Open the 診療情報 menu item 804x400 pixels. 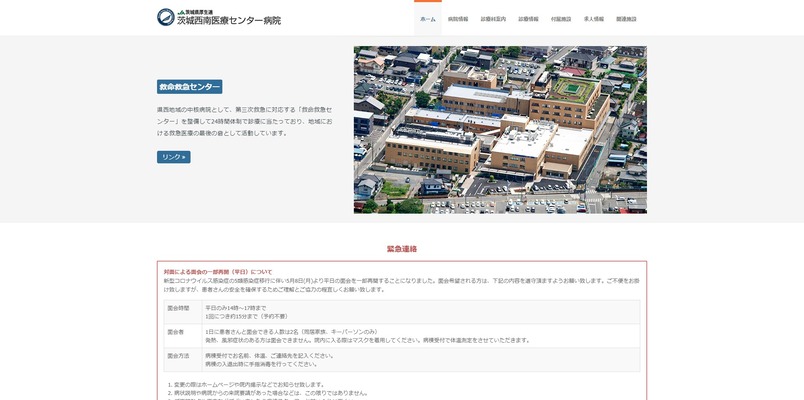tap(528, 19)
